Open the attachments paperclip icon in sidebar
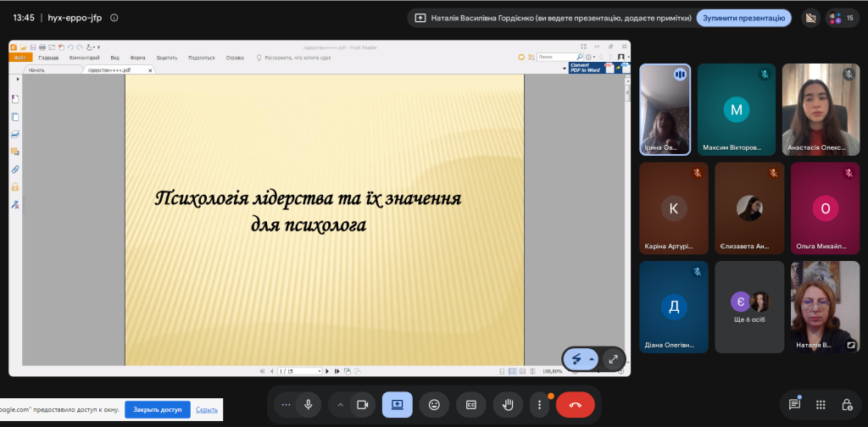This screenshot has height=427, width=868. click(x=15, y=169)
